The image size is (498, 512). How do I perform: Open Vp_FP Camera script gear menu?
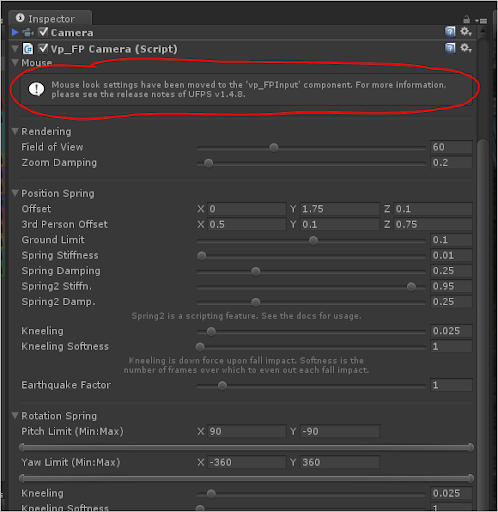pyautogui.click(x=466, y=48)
